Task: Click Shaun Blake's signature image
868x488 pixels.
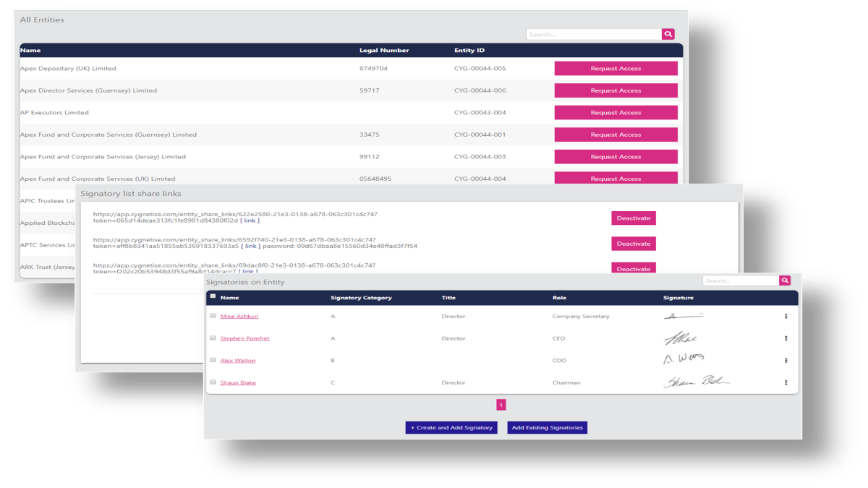Action: click(x=696, y=382)
